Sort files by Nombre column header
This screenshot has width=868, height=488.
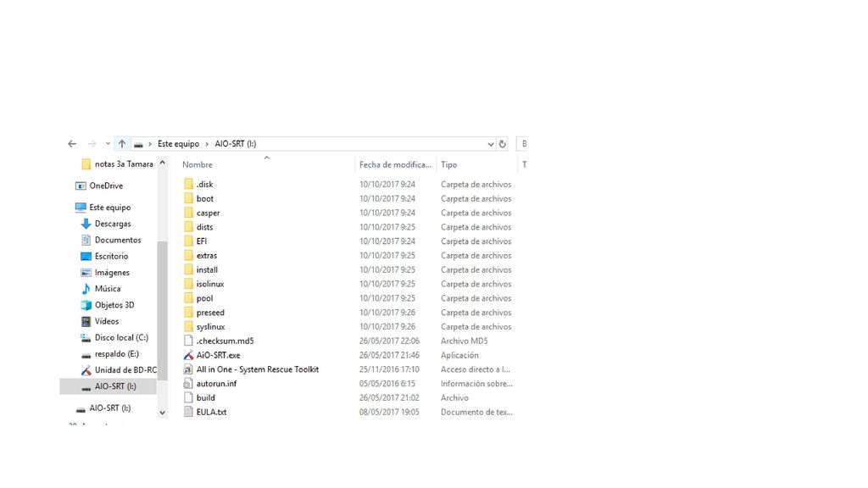[x=197, y=165]
